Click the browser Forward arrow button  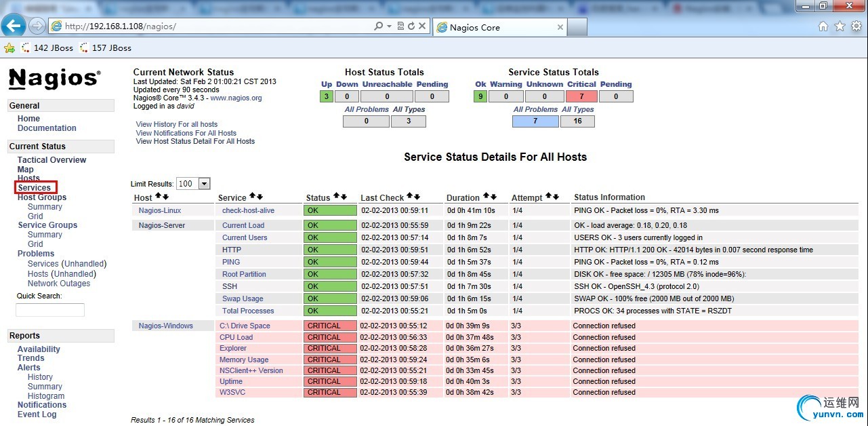tap(37, 26)
